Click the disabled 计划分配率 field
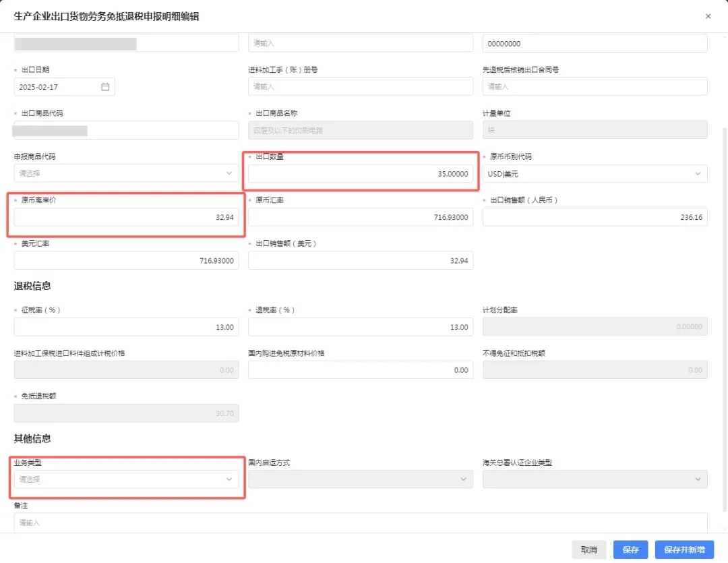 [595, 326]
